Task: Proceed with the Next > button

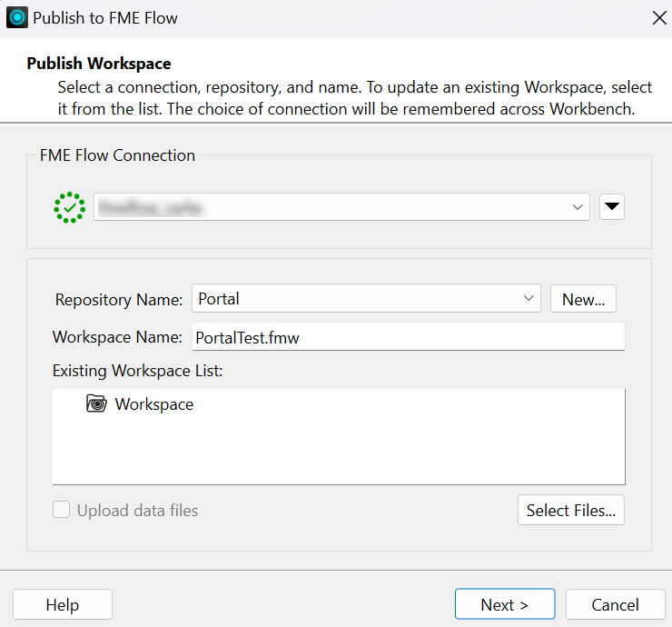Action: [x=505, y=604]
